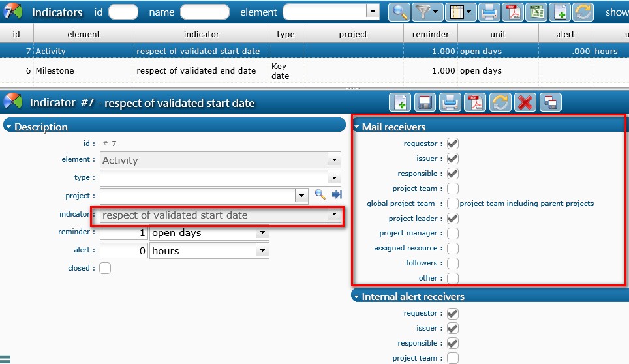Export the indicators list to CSV

point(536,12)
